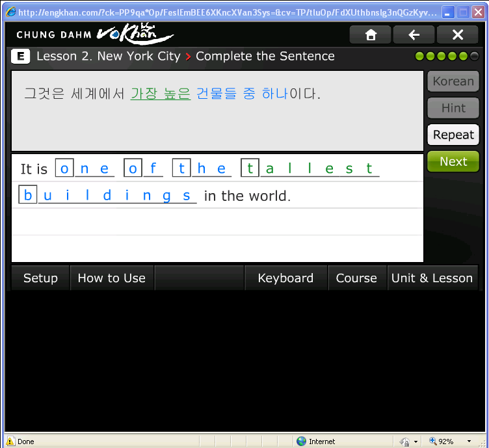Image resolution: width=489 pixels, height=448 pixels.
Task: Click the E level badge icon
Action: (21, 57)
